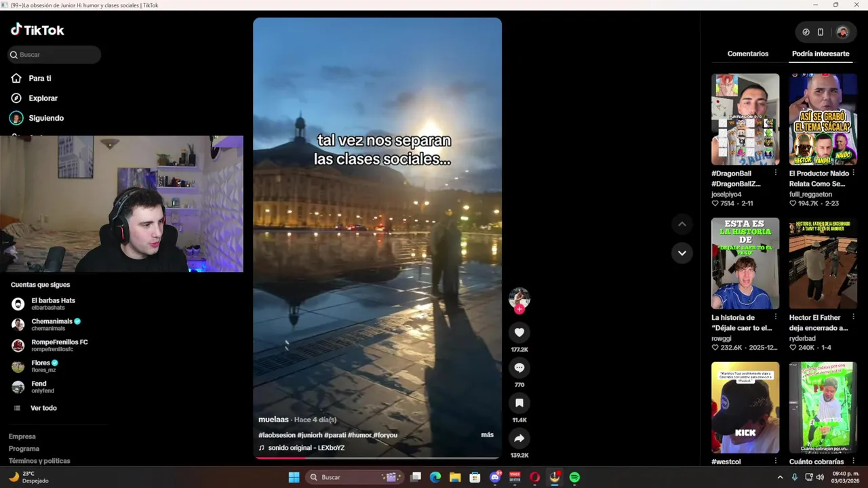Viewport: 868px width, 488px height.
Task: Go to the next video with the down chevron
Action: pyautogui.click(x=682, y=253)
